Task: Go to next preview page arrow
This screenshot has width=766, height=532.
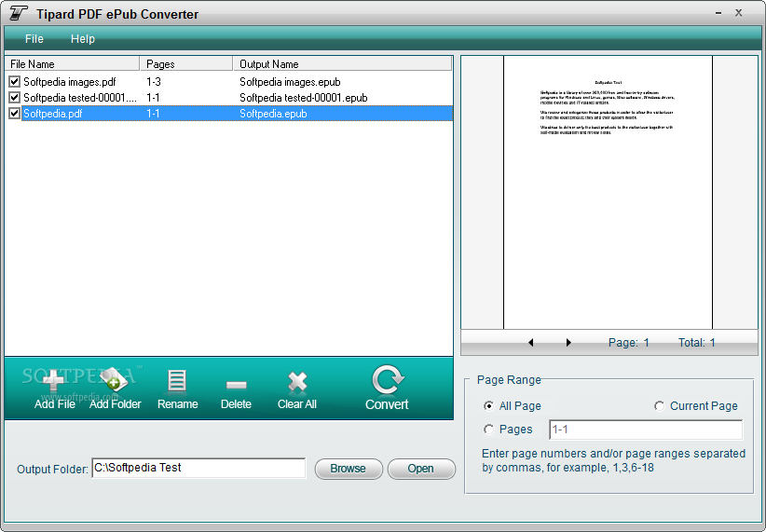Action: [568, 343]
